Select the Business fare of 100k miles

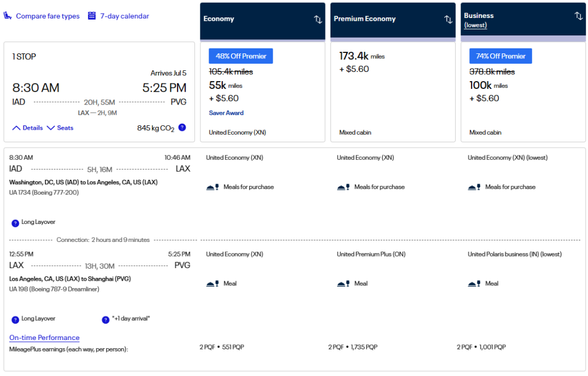coord(523,92)
